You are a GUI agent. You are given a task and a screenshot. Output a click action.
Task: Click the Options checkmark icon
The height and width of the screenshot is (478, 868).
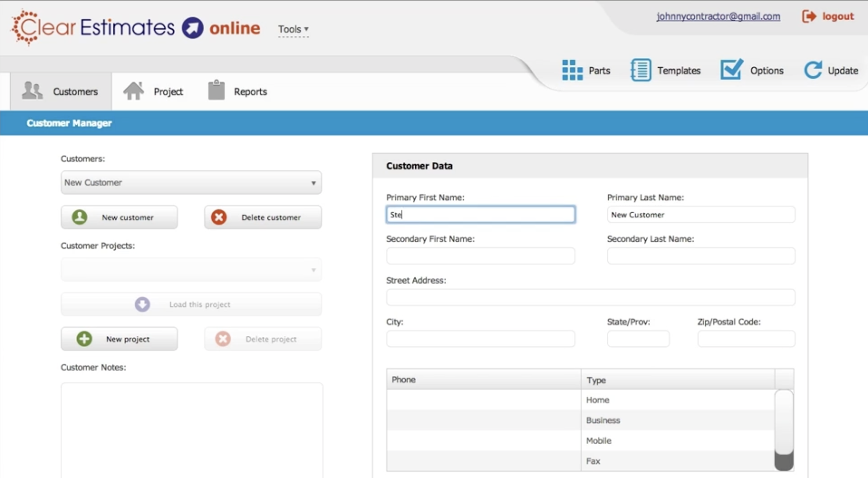click(732, 69)
